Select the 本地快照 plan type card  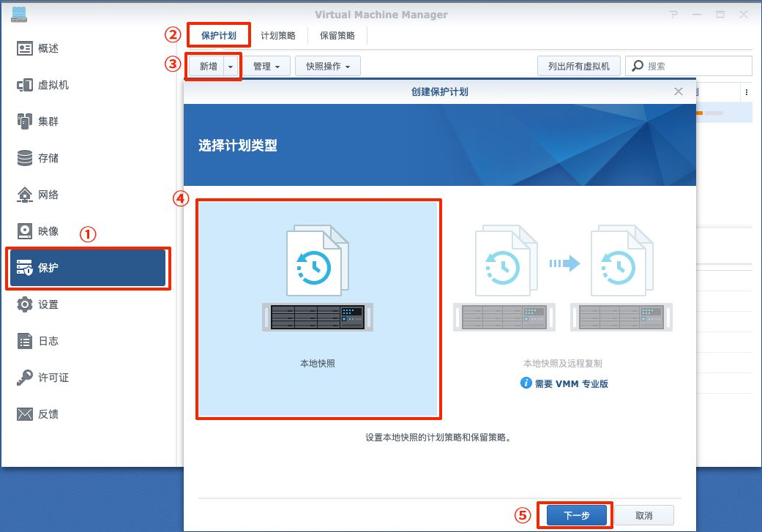pos(318,309)
